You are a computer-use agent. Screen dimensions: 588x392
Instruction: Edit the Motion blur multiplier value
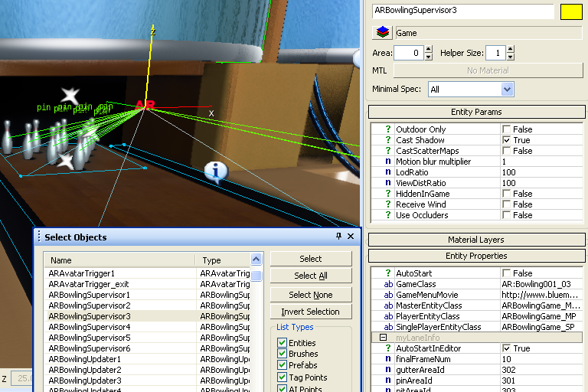pyautogui.click(x=541, y=162)
